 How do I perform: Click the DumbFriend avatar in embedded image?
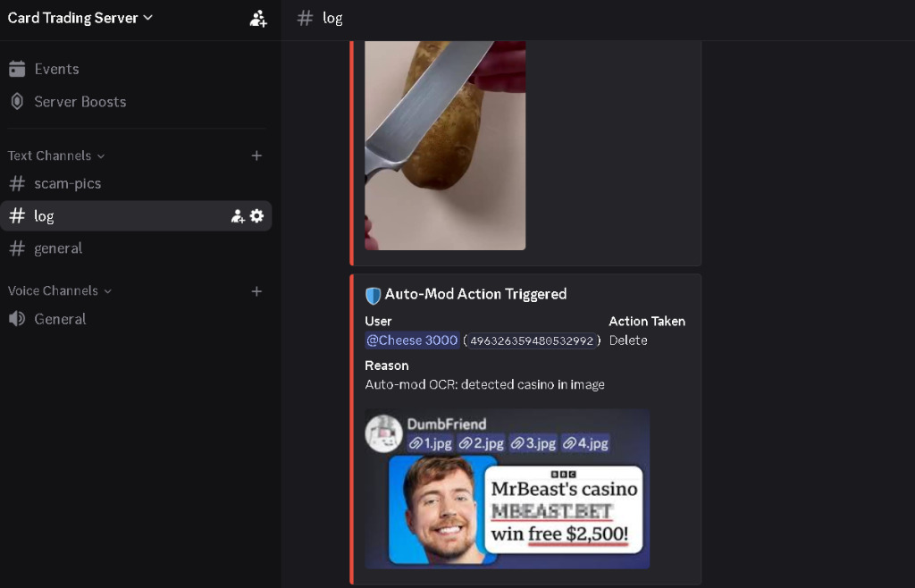384,433
